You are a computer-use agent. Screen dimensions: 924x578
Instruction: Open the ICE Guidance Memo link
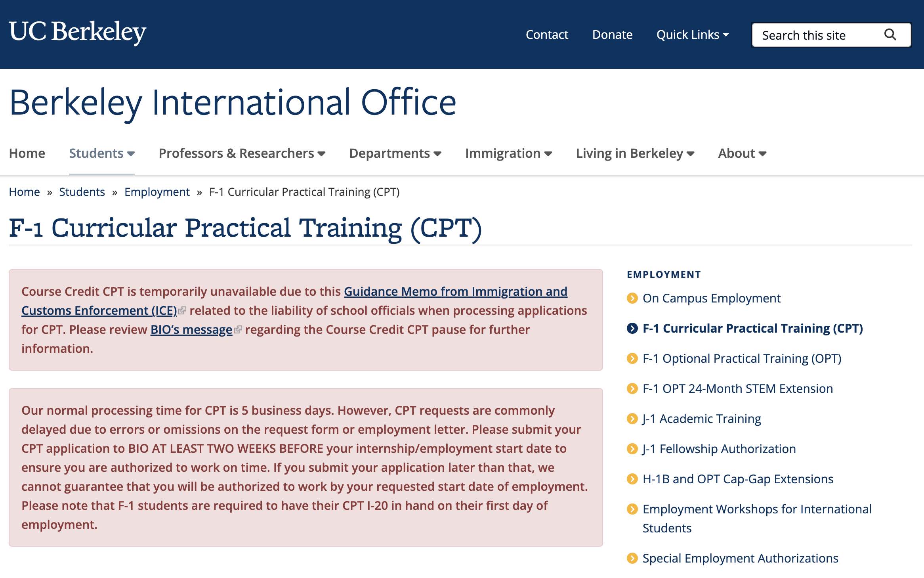pos(294,301)
